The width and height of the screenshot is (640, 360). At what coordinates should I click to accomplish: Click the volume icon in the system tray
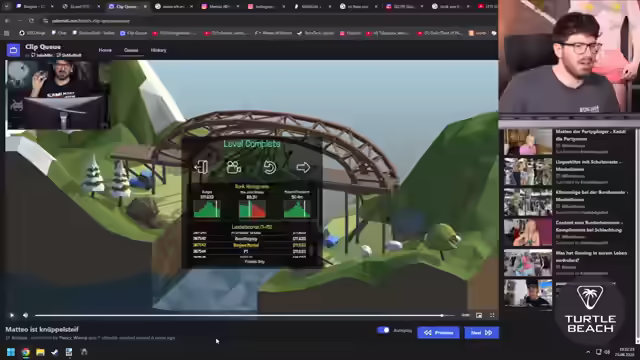[607, 352]
